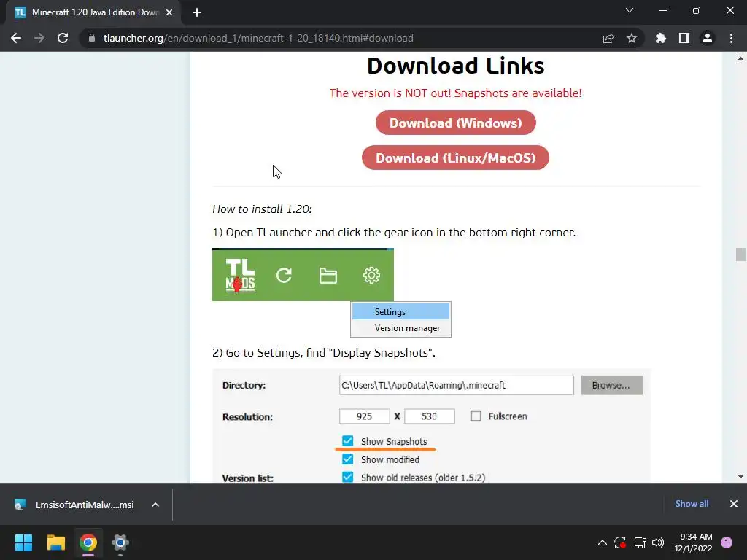Toggle Show Snapshots checkbox
Screen dimensions: 747x560
348,441
